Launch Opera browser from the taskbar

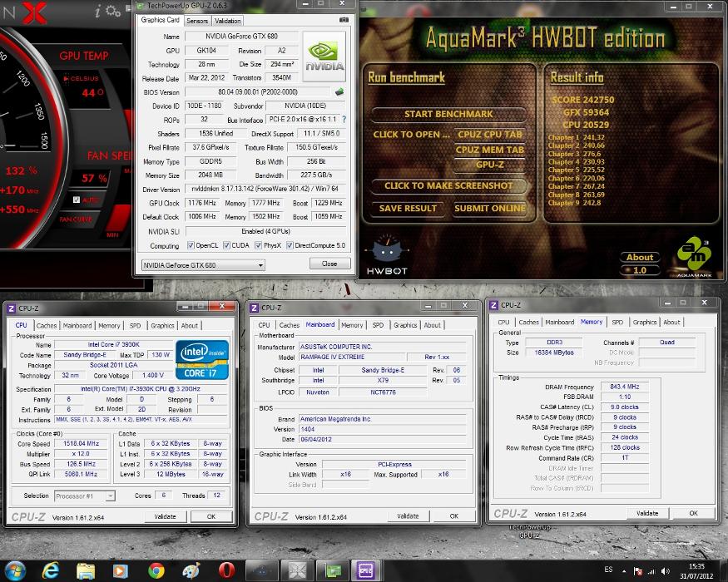pyautogui.click(x=226, y=570)
